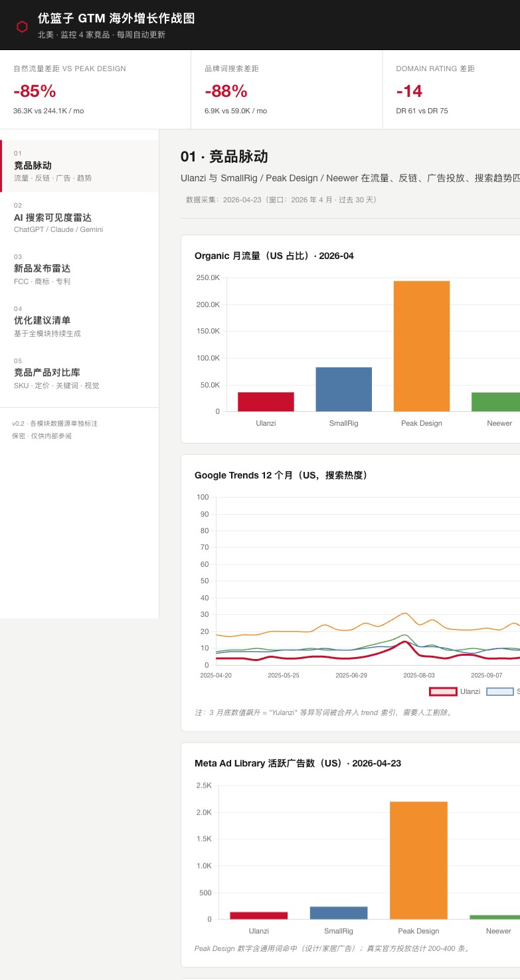The image size is (520, 980).
Task: Click the SmallRig bar in Meta Ad Library chart
Action: pyautogui.click(x=339, y=912)
